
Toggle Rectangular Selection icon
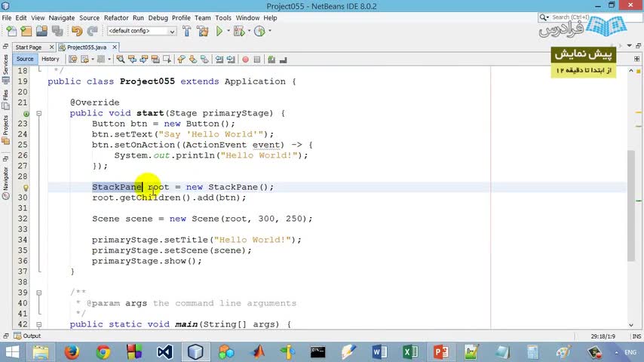click(167, 60)
